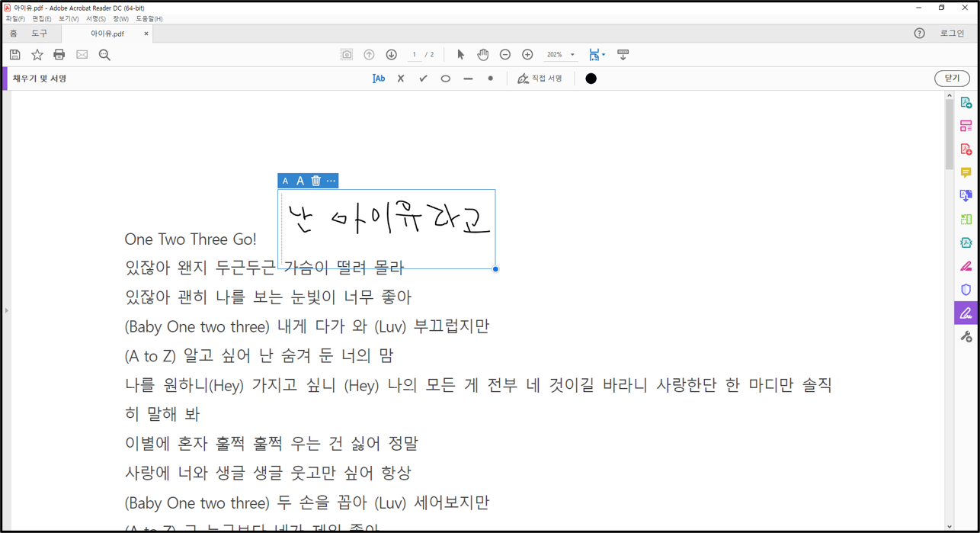Viewport: 980px width, 533px height.
Task: Open more options (...) on the signature box
Action: (331, 181)
